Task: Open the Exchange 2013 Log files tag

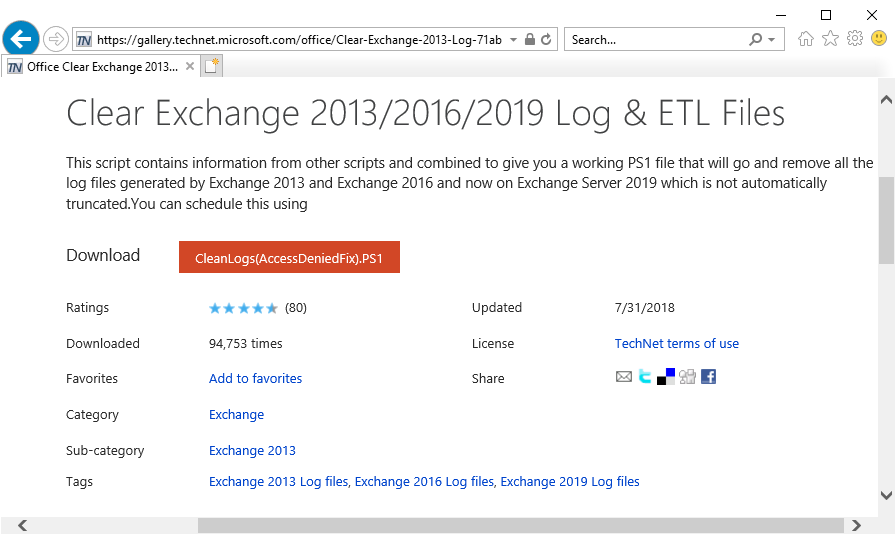Action: [278, 482]
